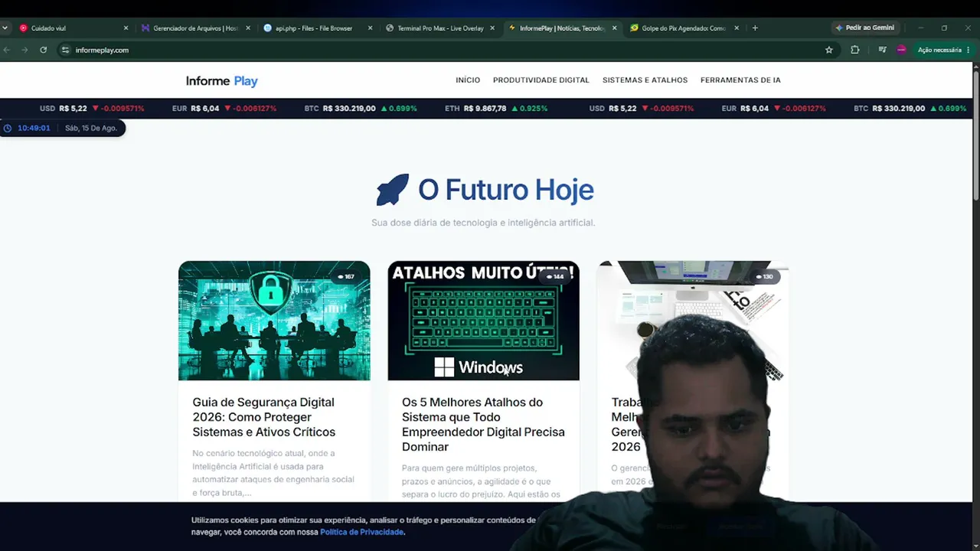Screen dimensions: 980x551
Task: Click the ETH R$ 9.867,78 ticker entry
Action: (x=496, y=109)
